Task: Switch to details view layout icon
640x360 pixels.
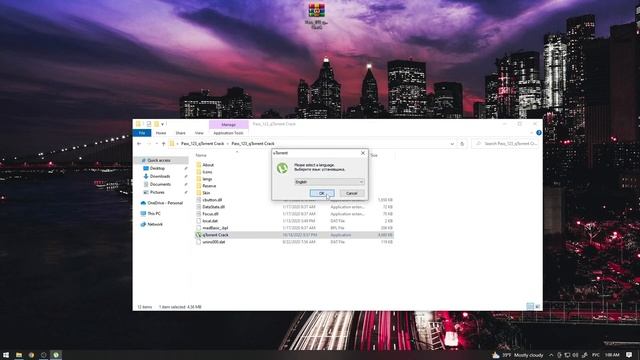Action: 530,307
